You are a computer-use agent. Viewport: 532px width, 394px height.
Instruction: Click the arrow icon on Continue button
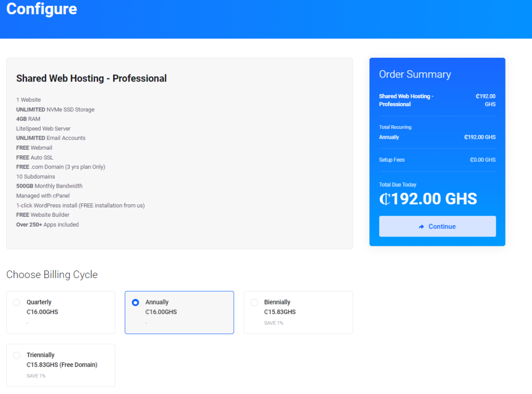click(421, 227)
